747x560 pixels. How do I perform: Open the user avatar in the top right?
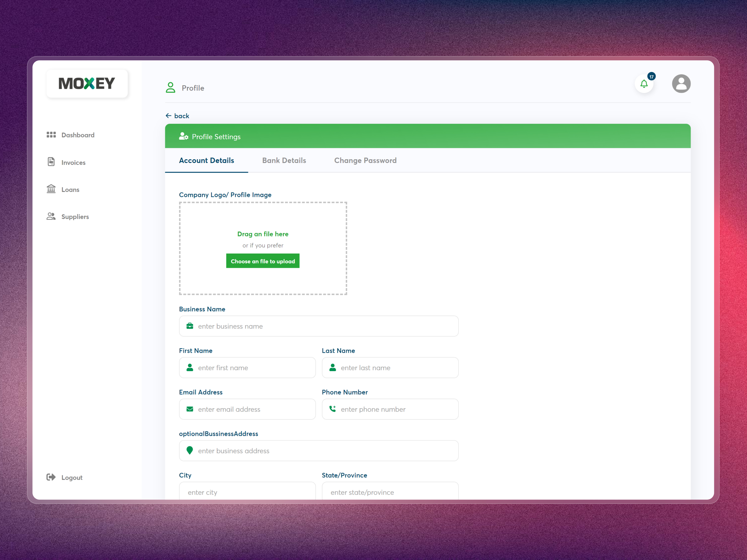(682, 83)
